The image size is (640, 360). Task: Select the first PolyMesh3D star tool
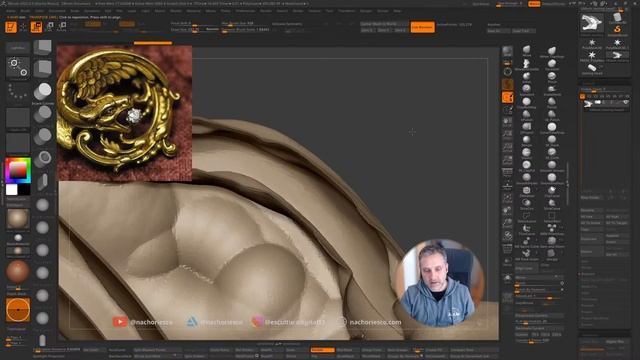592,44
